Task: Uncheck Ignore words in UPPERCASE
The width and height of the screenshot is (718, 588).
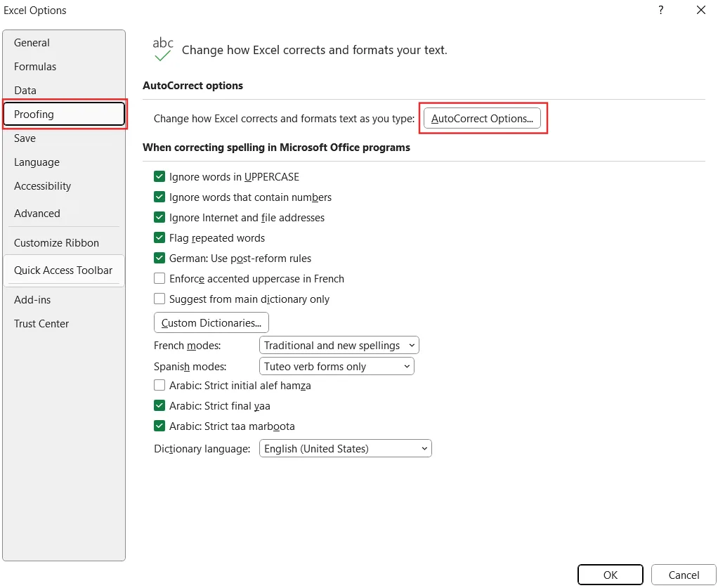Action: pyautogui.click(x=159, y=177)
